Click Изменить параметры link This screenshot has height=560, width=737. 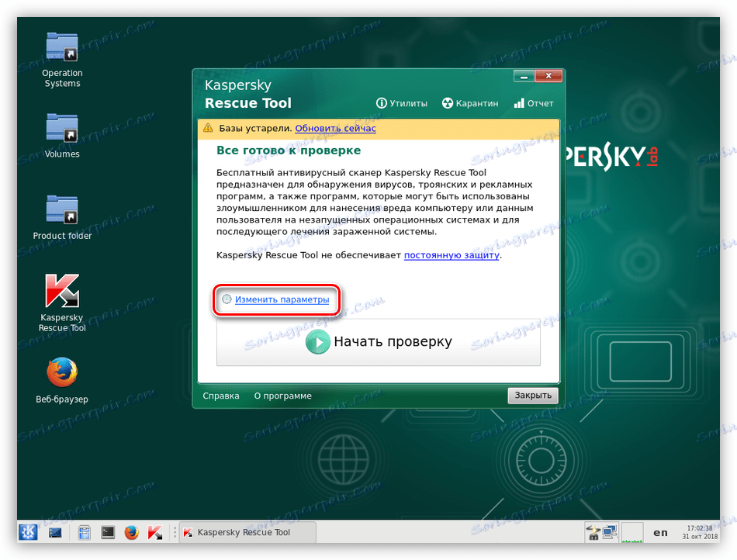pos(282,299)
